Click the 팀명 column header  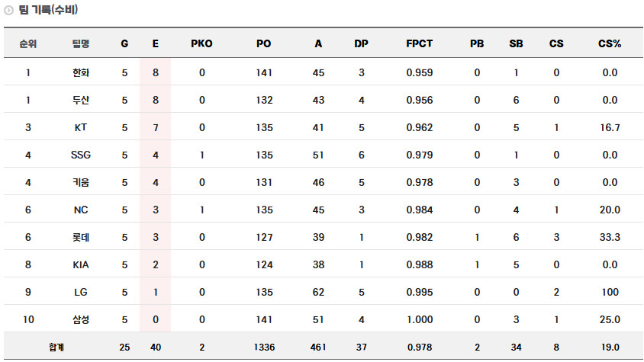(x=81, y=43)
